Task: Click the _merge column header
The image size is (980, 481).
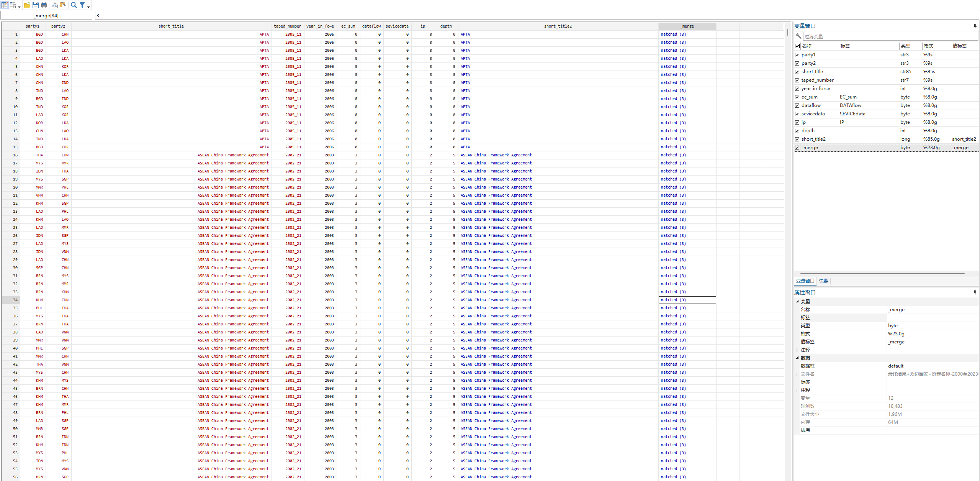Action: coord(687,26)
